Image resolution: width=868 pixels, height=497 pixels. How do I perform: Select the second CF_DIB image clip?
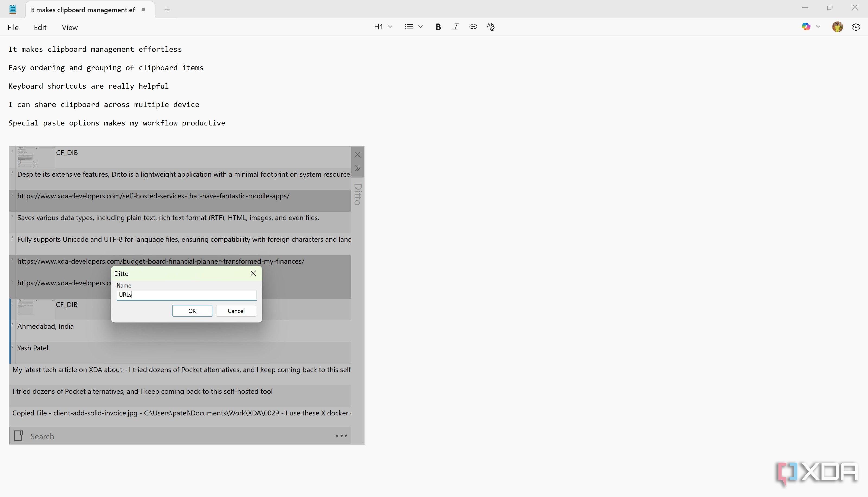click(181, 309)
